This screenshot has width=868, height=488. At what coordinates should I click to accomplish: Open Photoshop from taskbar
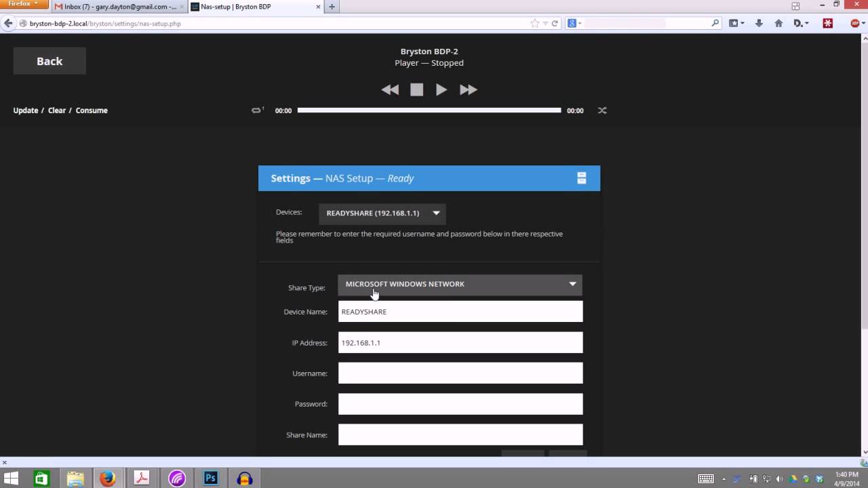point(210,479)
